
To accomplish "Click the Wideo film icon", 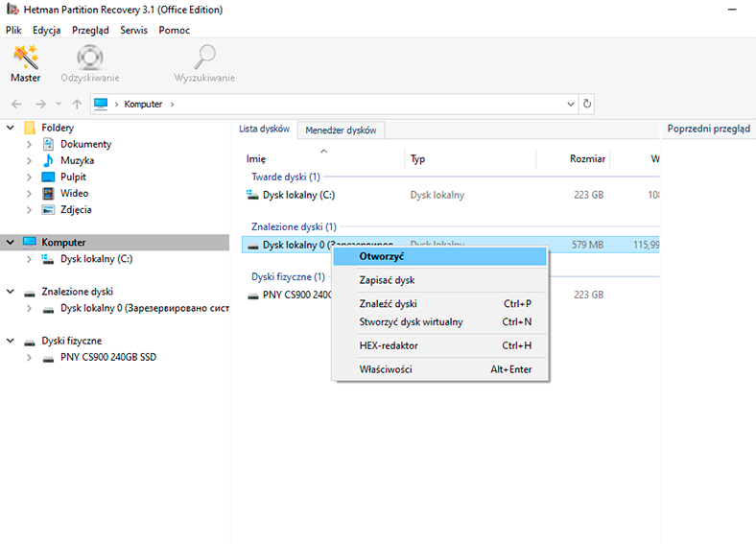I will click(48, 194).
